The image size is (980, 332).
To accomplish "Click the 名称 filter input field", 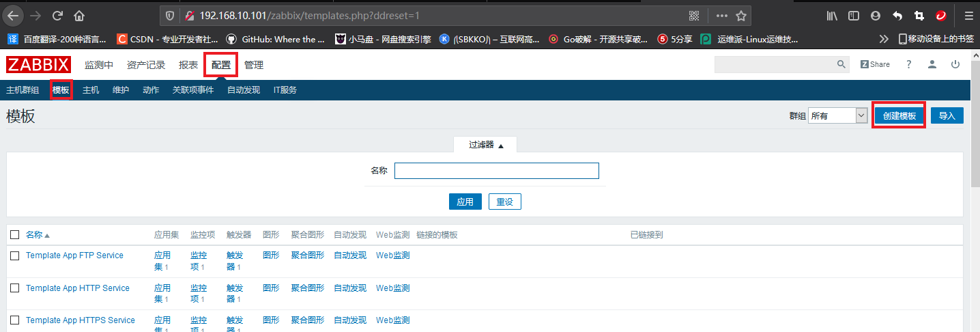I will click(497, 171).
